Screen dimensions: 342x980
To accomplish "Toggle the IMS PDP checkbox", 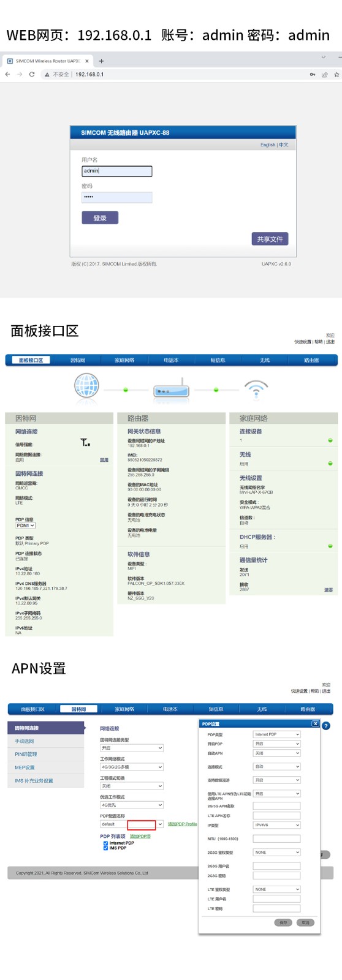I will (106, 848).
